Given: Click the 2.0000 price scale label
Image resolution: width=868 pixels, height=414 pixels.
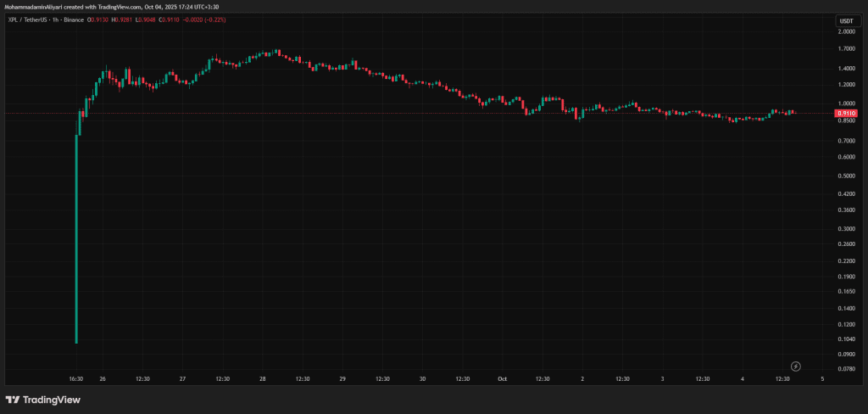Looking at the screenshot, I should coord(846,31).
